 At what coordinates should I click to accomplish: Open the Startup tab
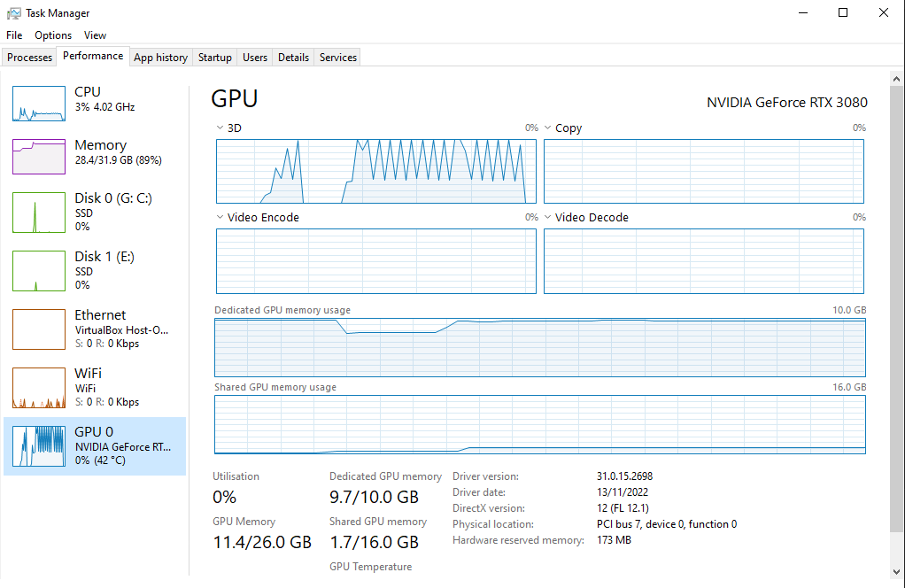pos(214,58)
